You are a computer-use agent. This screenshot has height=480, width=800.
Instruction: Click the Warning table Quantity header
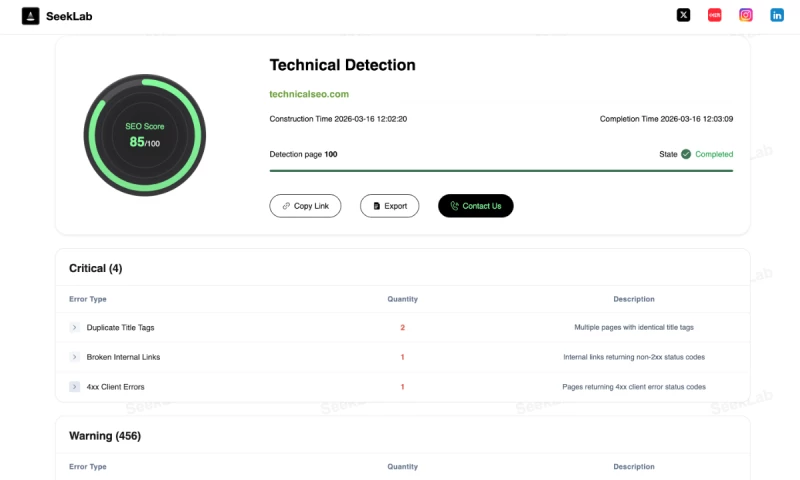(403, 467)
